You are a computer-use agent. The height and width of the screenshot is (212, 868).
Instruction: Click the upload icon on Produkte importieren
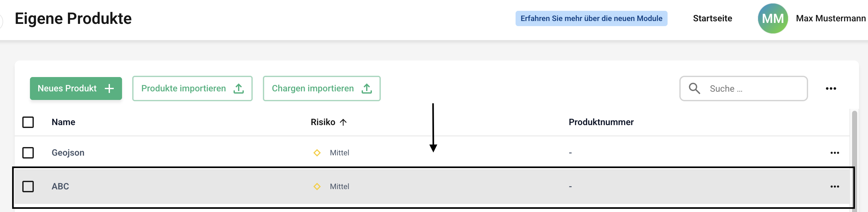(x=239, y=88)
